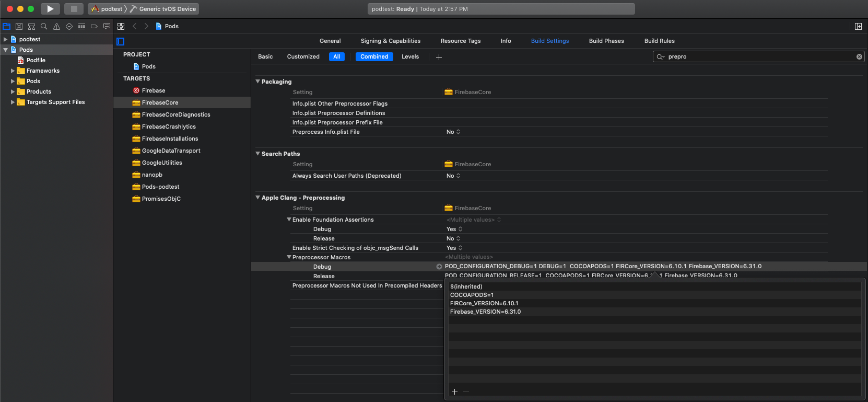Screen dimensions: 868x402
Task: Click the related items grid icon
Action: coord(121,26)
